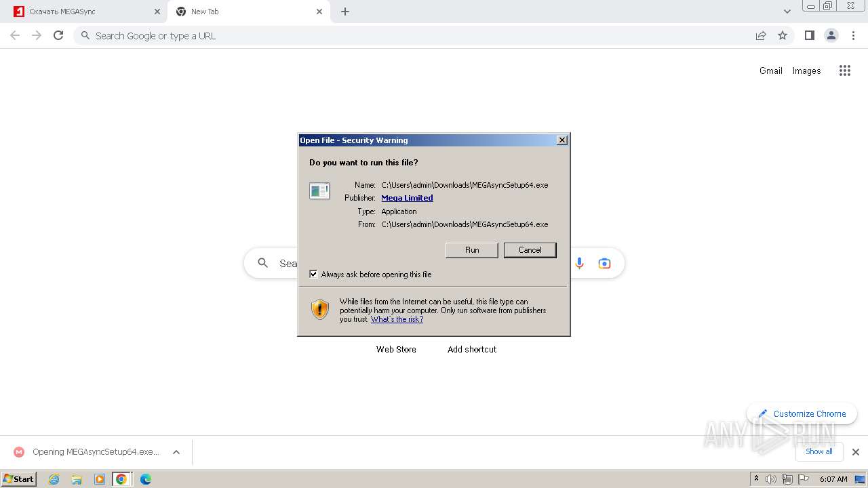Open the MEGAsyncSetup64.exe download options chevron

[x=176, y=452]
